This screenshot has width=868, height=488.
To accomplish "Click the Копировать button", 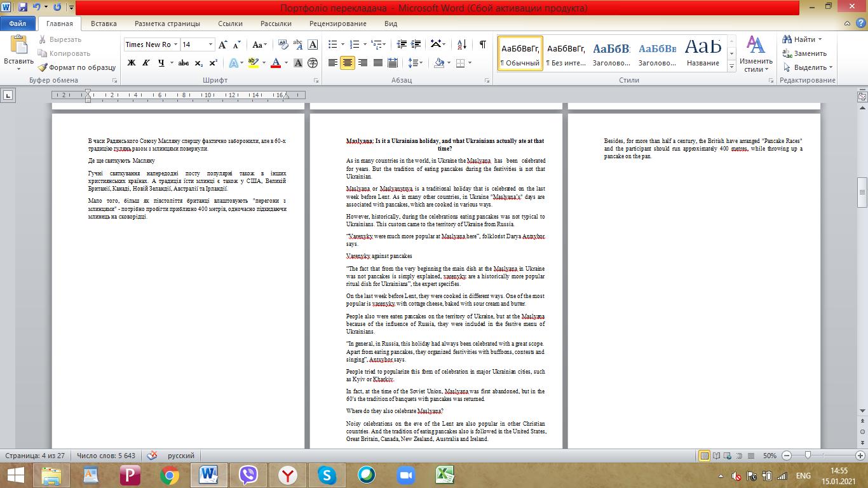I will click(x=64, y=53).
